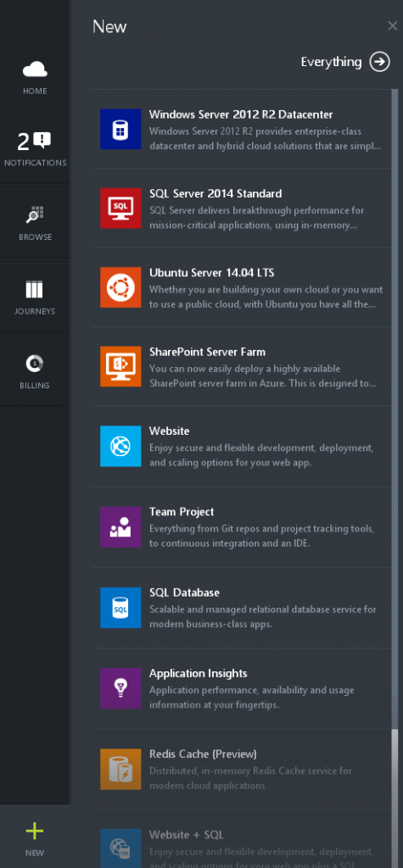Click the notification count 2
This screenshot has width=403, height=868.
pyautogui.click(x=23, y=142)
